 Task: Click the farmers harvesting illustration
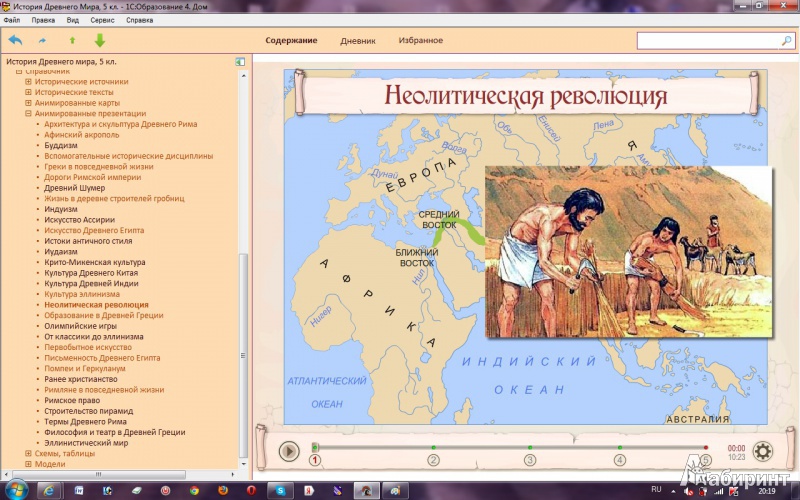pyautogui.click(x=629, y=252)
